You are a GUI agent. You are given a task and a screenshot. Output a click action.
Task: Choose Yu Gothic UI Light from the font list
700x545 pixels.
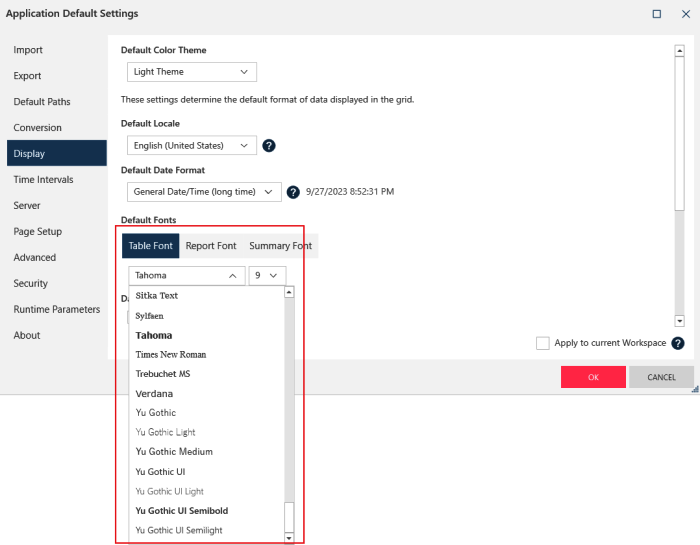[x=207, y=491]
